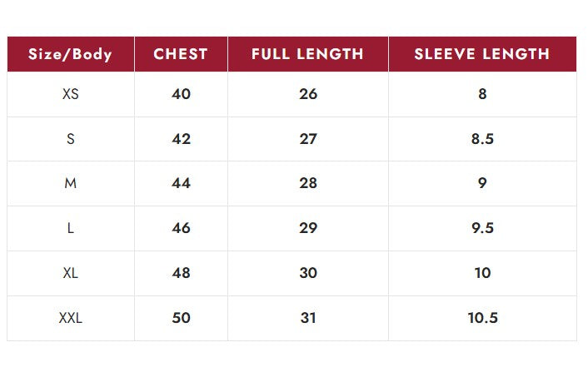
Task: Click chest value 44 for M
Action: tap(181, 183)
